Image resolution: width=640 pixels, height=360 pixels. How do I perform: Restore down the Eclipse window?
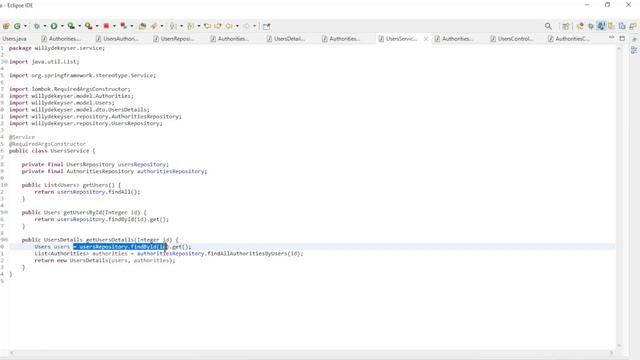point(607,5)
